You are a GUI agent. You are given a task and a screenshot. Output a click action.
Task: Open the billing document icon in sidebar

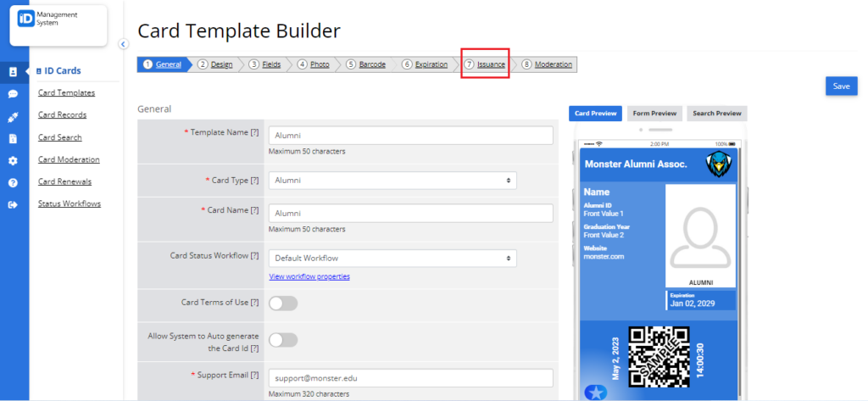(13, 138)
